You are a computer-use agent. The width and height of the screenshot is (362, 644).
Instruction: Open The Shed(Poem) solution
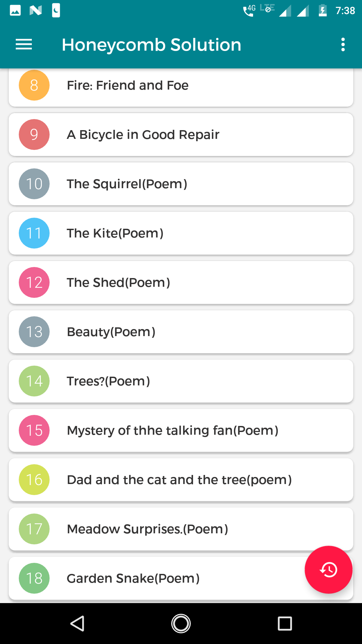coord(118,283)
